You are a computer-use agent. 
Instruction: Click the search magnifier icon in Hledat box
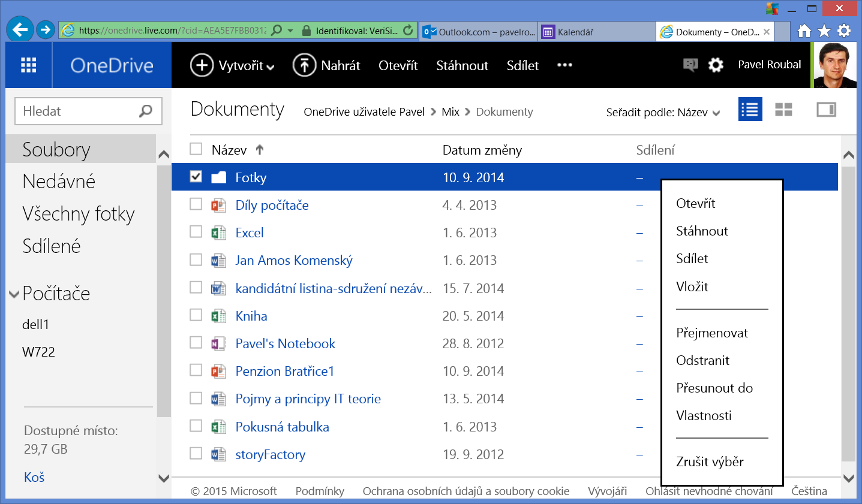pyautogui.click(x=146, y=111)
